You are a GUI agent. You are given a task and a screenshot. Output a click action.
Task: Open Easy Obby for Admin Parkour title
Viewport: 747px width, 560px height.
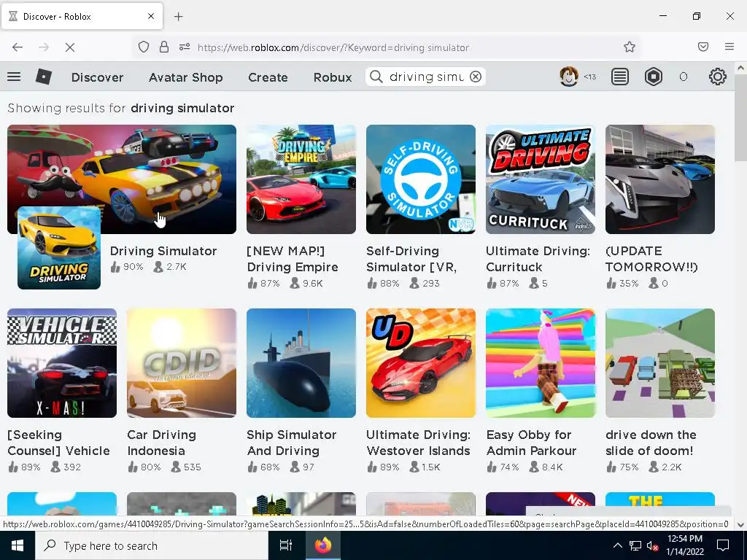[x=531, y=443]
